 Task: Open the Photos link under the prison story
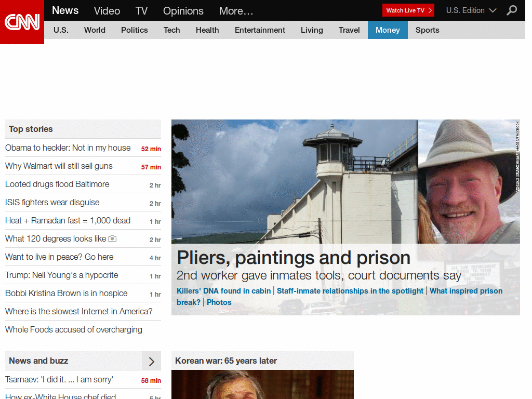[219, 302]
